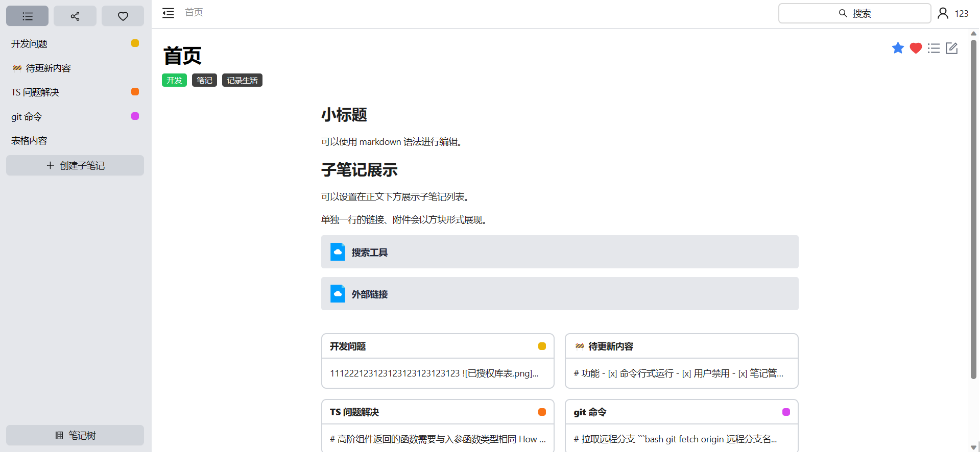Click the file icon of 搜索工具
This screenshot has width=980, height=452.
(x=338, y=252)
